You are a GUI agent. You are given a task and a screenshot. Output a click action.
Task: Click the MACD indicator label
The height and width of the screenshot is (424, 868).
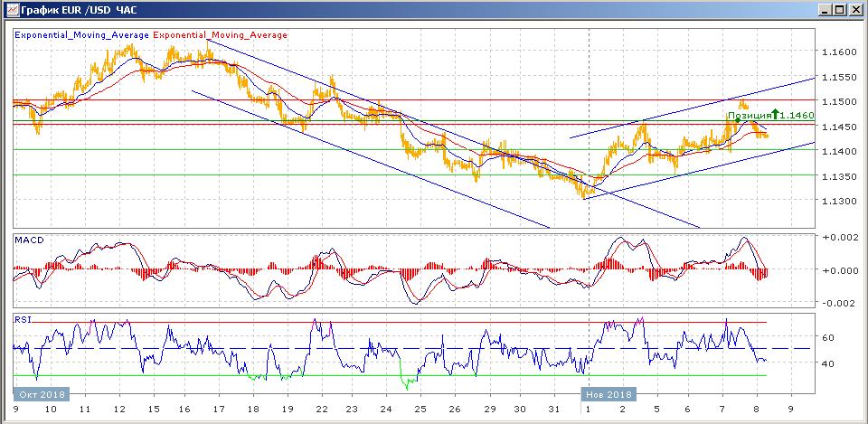(30, 240)
